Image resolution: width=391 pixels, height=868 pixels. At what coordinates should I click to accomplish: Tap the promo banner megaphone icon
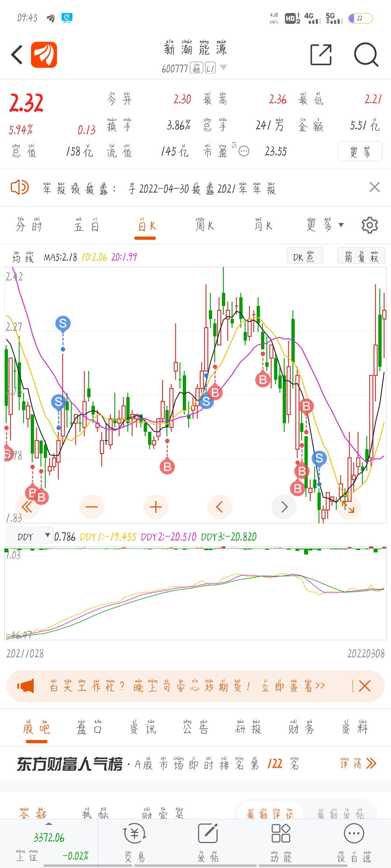click(26, 686)
